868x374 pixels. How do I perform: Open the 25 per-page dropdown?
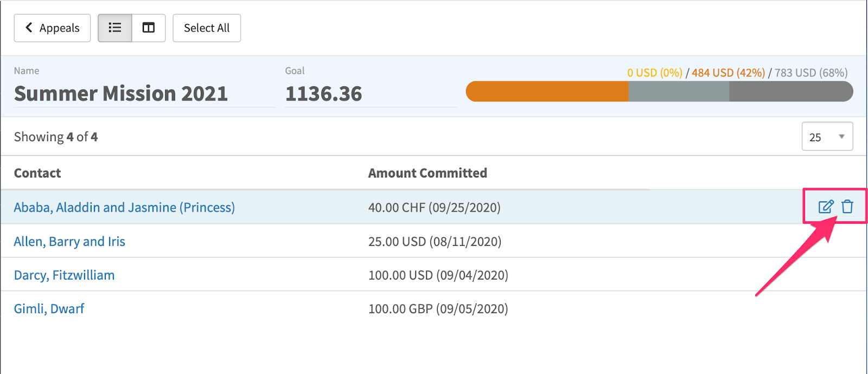(827, 137)
